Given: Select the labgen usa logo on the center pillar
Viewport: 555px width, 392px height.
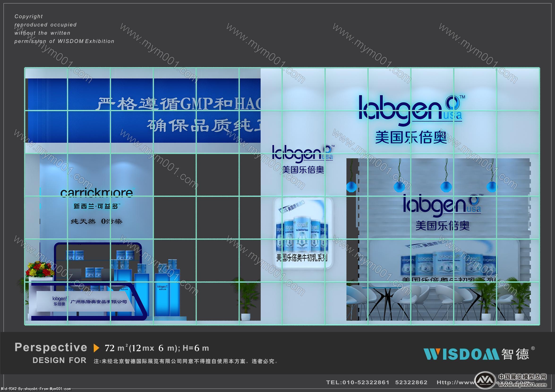Looking at the screenshot, I should (x=303, y=154).
